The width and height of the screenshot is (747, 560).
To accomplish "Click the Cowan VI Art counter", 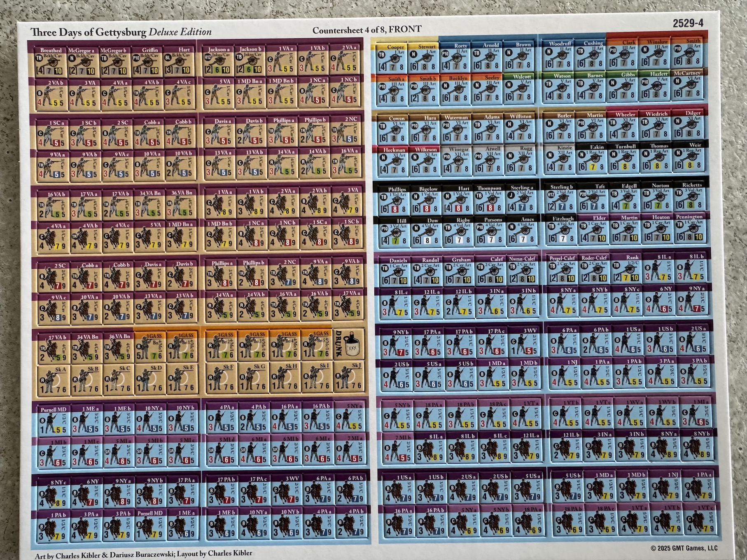I will 394,129.
